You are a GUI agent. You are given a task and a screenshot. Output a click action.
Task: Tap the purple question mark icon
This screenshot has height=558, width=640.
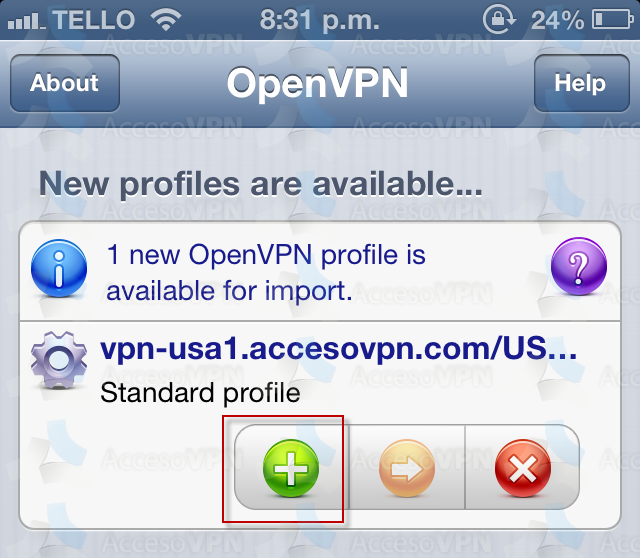578,266
